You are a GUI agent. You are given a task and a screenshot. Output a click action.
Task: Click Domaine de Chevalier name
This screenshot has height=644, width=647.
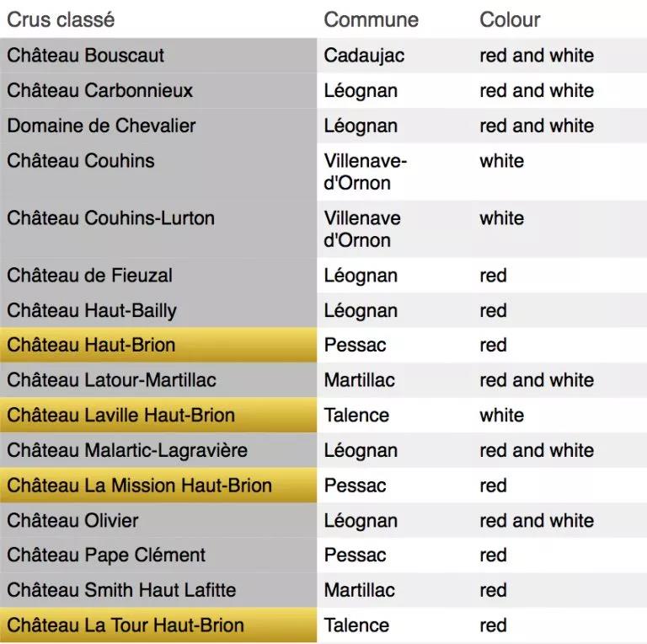click(x=101, y=126)
